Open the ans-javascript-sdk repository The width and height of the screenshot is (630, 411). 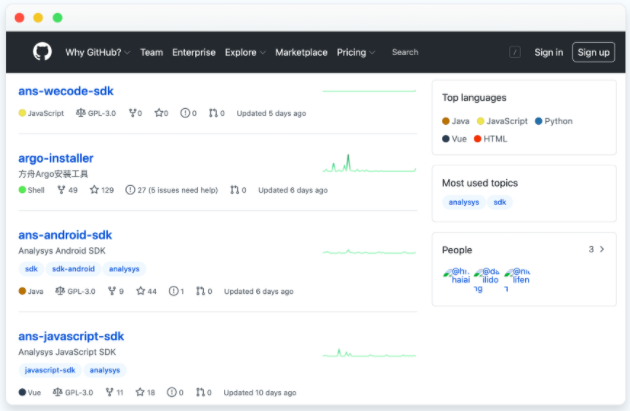[71, 336]
